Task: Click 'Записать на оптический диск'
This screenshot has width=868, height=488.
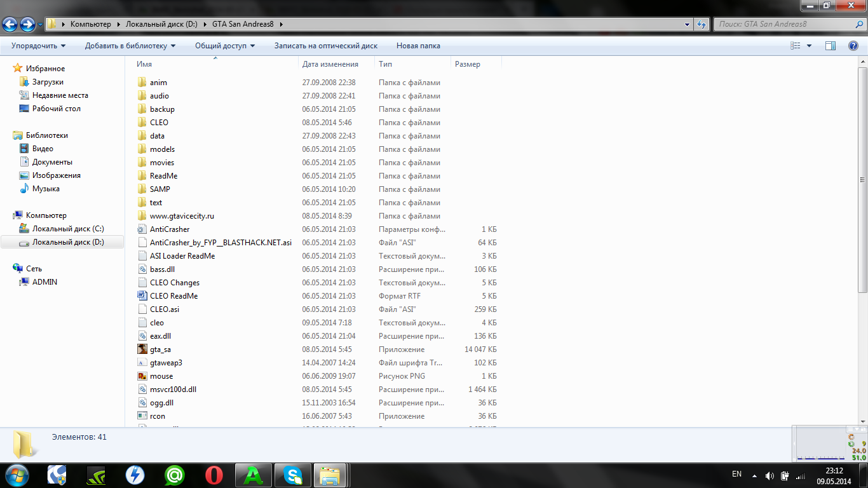Action: click(x=326, y=46)
